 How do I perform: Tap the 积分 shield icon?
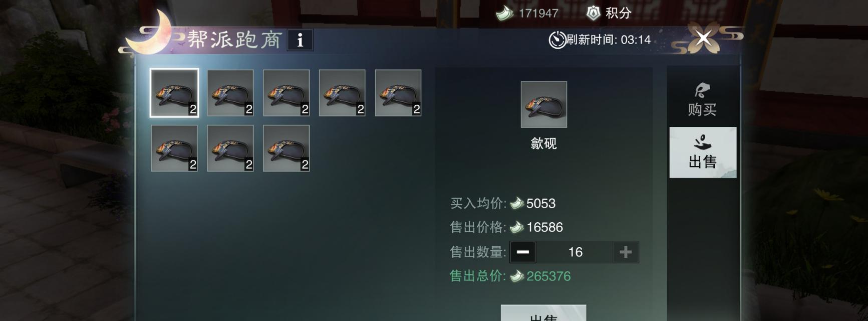(594, 13)
